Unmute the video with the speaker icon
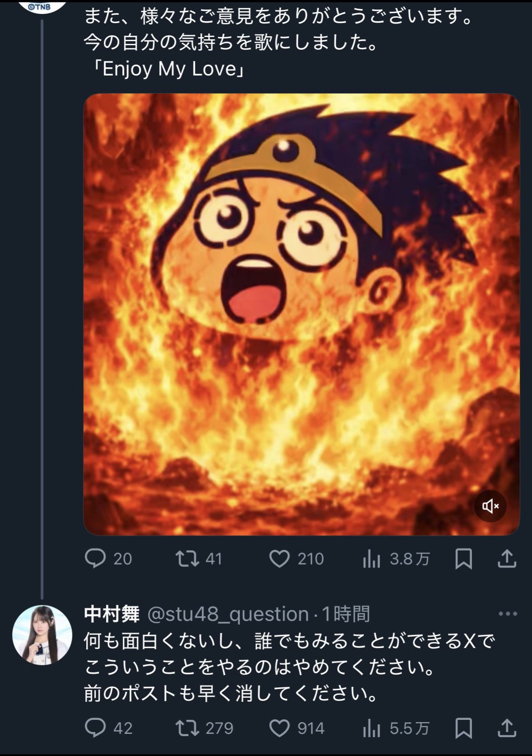This screenshot has width=532, height=756. pos(490,506)
